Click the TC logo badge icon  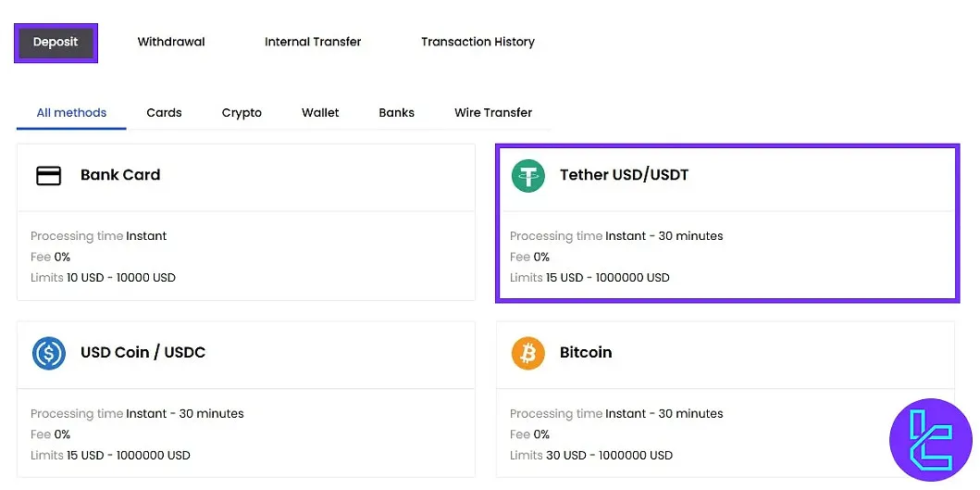click(x=929, y=439)
